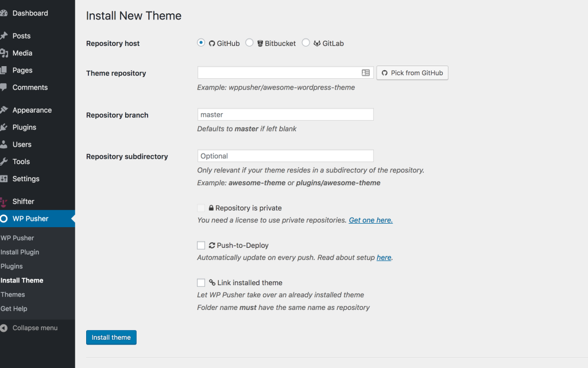Select the GitLab repository host option
Viewport: 588px width, 368px height.
tap(305, 43)
